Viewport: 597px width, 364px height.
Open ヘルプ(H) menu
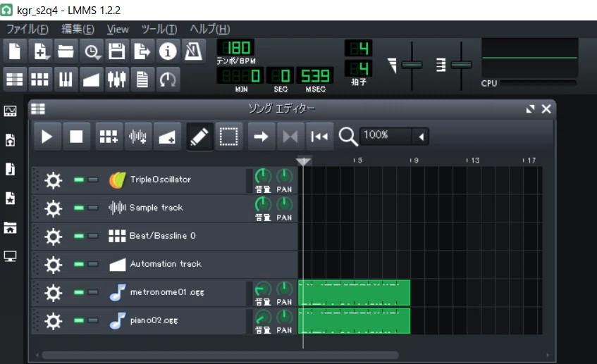(x=210, y=30)
